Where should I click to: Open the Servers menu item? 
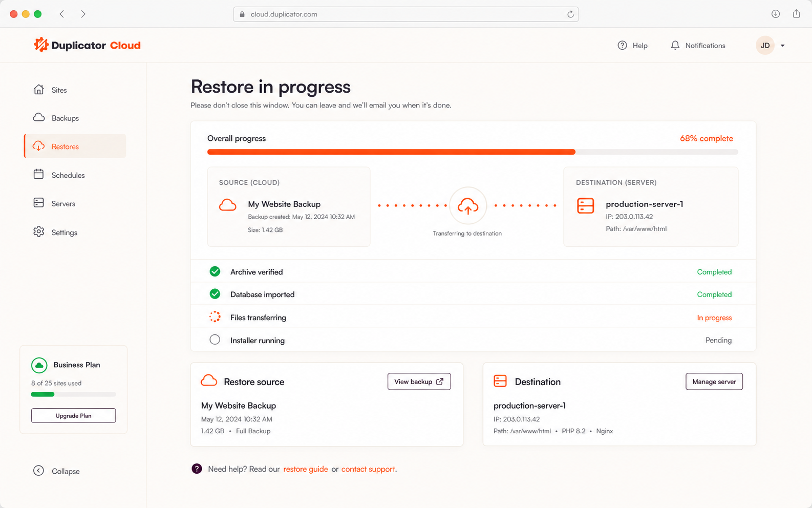click(x=75, y=203)
